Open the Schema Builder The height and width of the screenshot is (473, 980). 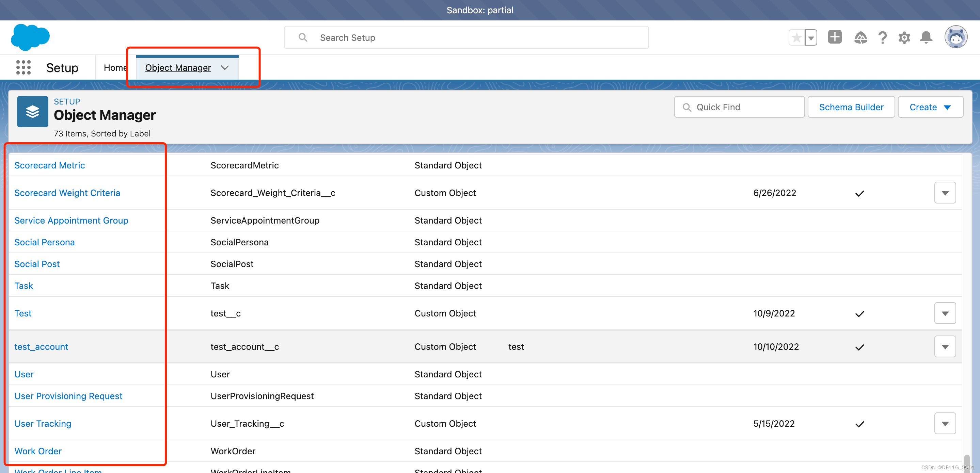(x=851, y=107)
